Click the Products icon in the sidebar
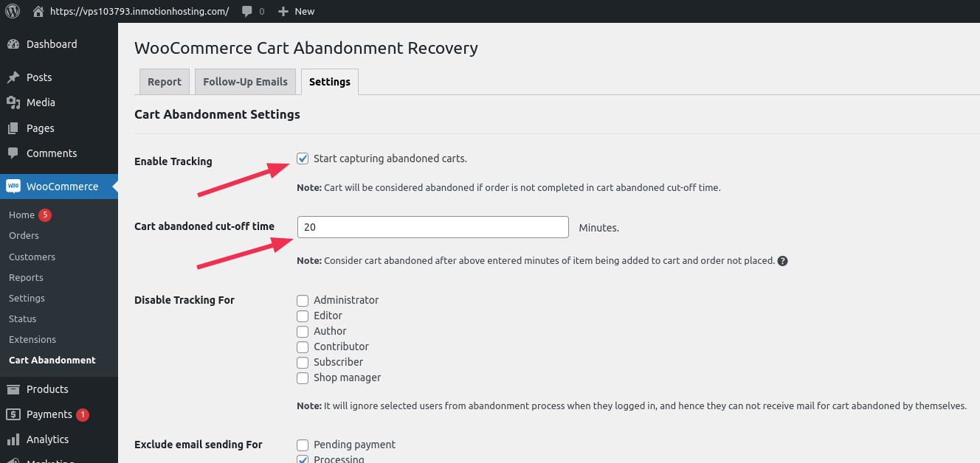 pyautogui.click(x=14, y=389)
